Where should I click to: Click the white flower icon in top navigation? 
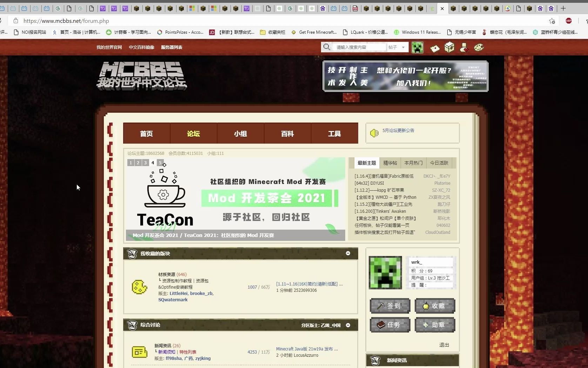(x=449, y=47)
